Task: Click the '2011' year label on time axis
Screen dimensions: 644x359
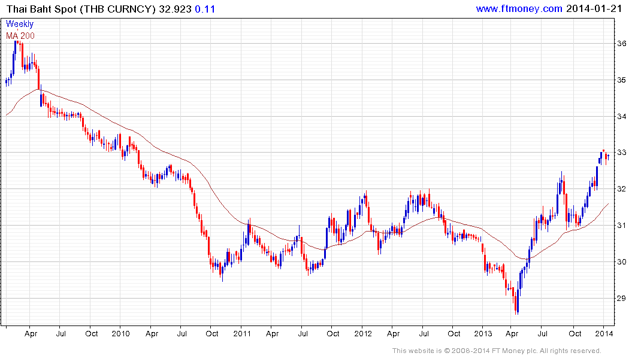Action: click(242, 333)
